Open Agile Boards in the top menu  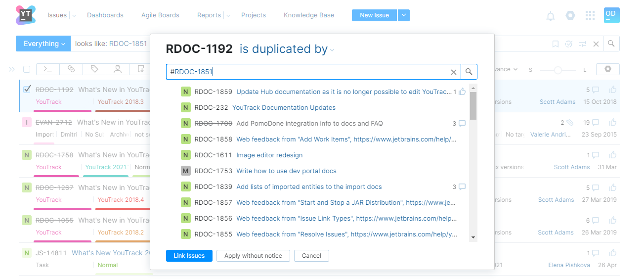tap(160, 15)
